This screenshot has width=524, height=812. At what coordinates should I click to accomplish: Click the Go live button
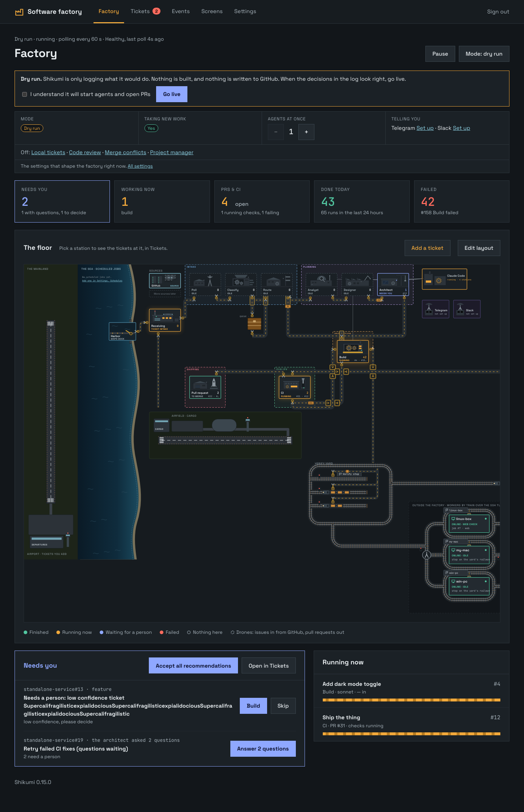172,94
